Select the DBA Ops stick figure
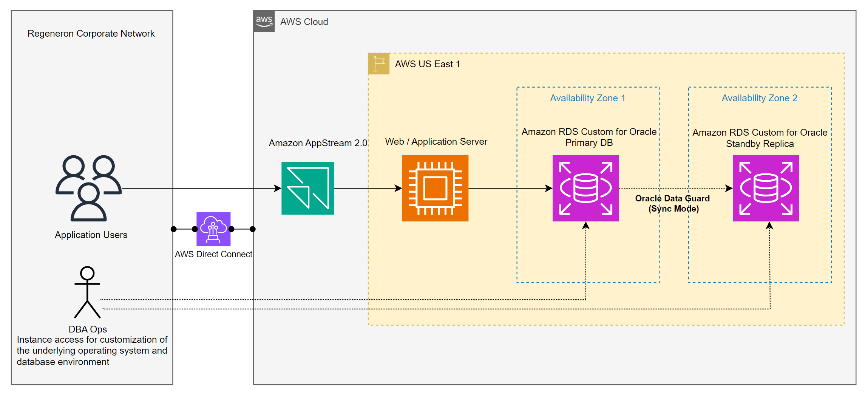Screen dimensions: 868x402 [87, 292]
